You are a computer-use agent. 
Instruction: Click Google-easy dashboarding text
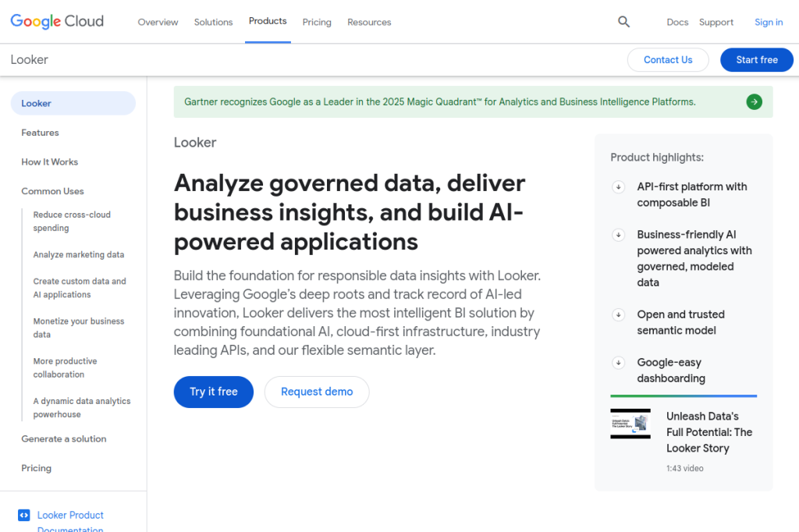(671, 371)
